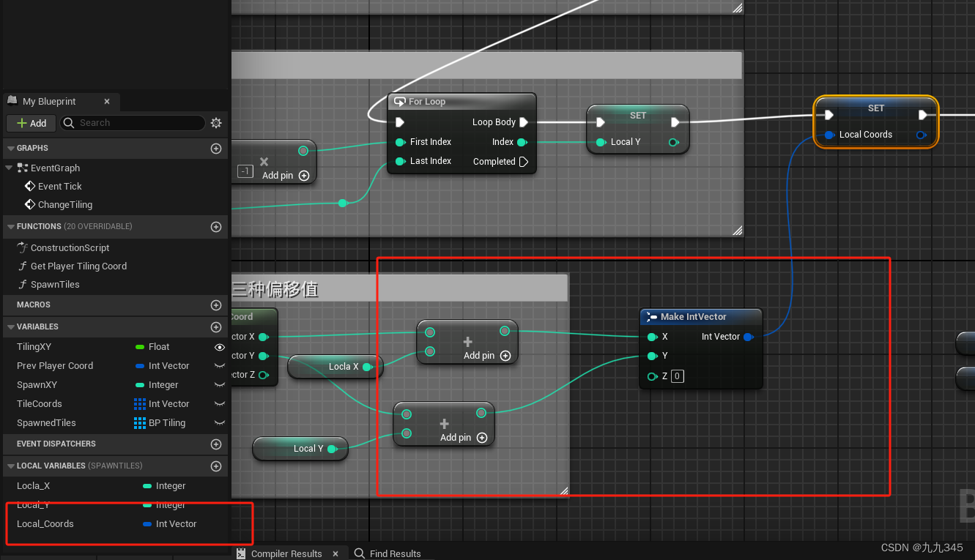Screen dimensions: 975x560
Task: Add a new graph with plus icon
Action: point(216,149)
